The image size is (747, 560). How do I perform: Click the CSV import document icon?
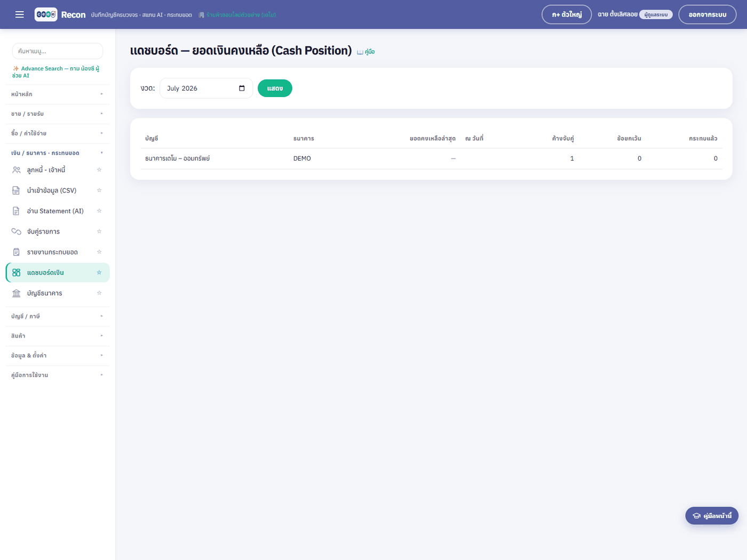click(16, 190)
